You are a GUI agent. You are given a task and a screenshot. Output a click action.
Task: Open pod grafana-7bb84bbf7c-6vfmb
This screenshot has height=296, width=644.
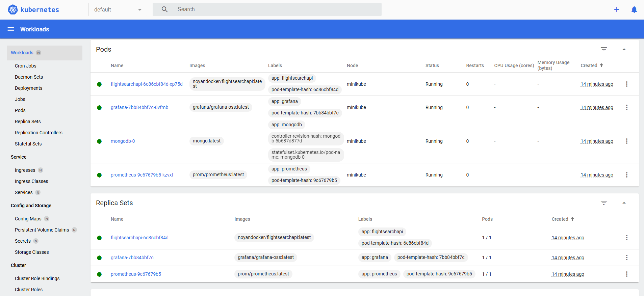coord(139,107)
